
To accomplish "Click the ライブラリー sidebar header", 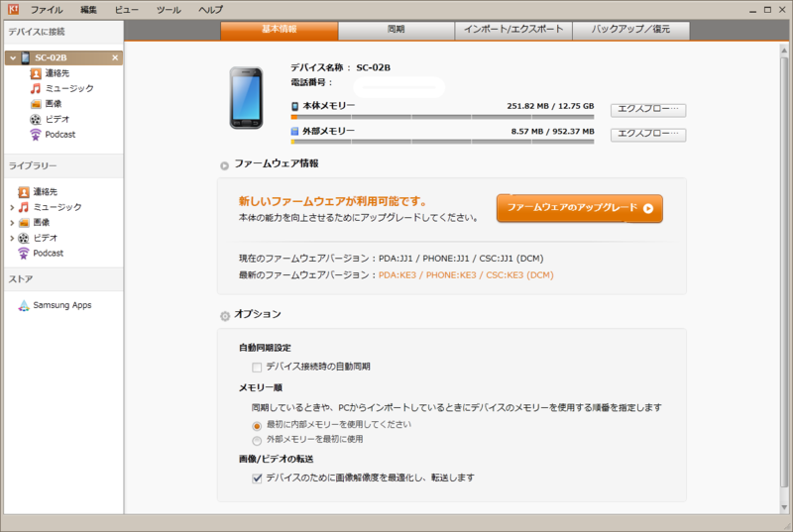I will coord(63,166).
